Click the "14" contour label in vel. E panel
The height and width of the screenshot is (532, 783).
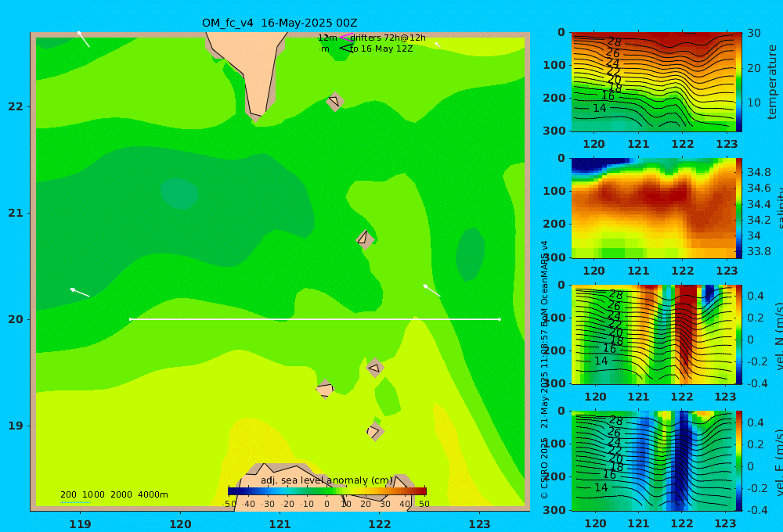[x=601, y=487]
